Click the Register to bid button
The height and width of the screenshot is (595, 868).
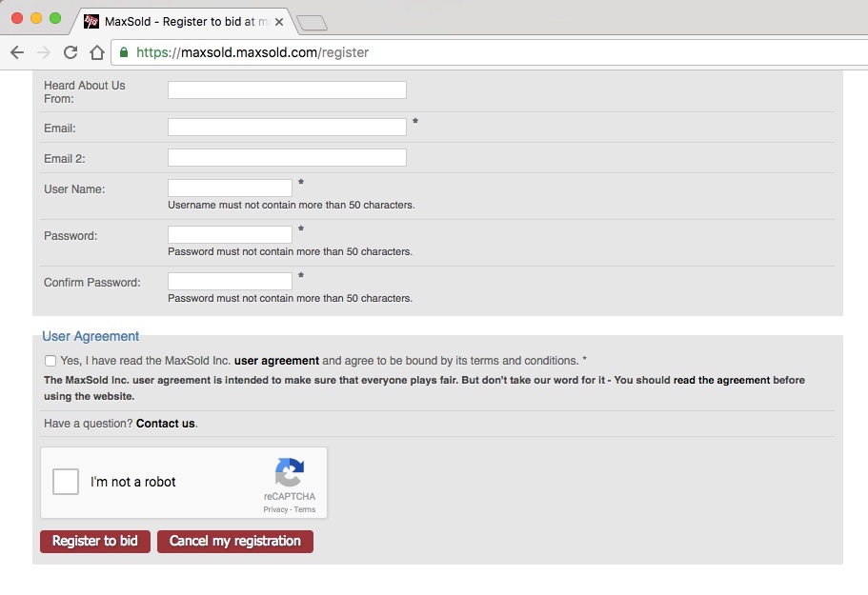[95, 541]
